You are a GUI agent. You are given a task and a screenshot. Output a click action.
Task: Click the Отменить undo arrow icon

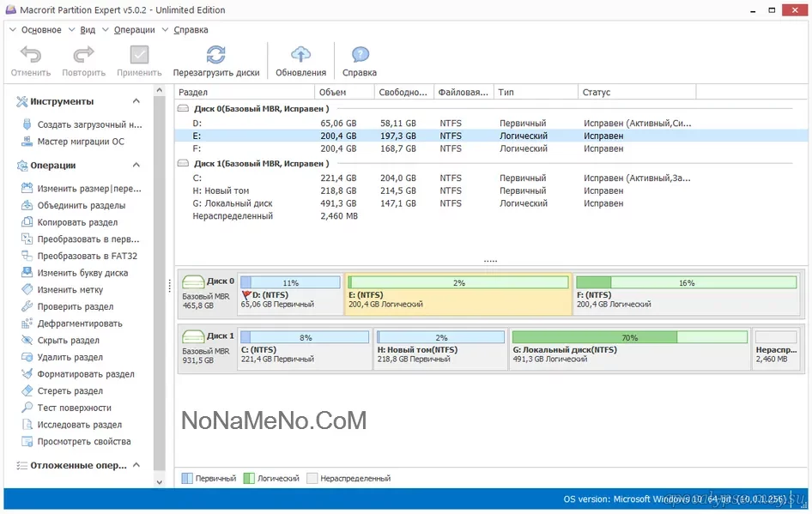(31, 56)
